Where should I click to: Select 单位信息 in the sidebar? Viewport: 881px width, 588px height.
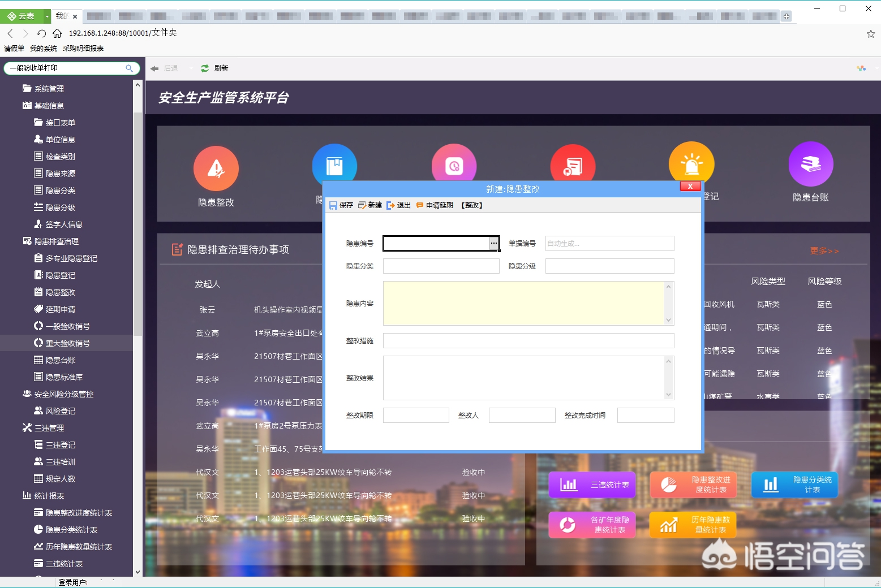pyautogui.click(x=55, y=140)
